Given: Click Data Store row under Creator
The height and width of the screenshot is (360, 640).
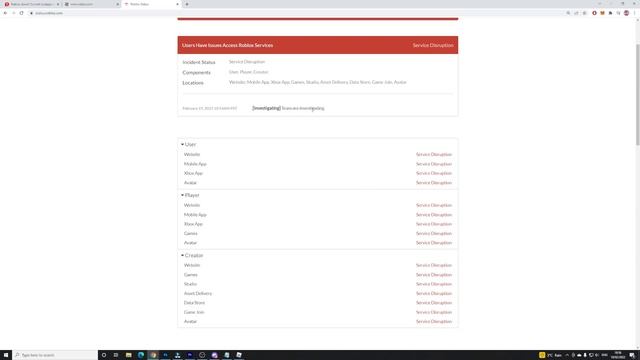Looking at the screenshot, I should 318,303.
